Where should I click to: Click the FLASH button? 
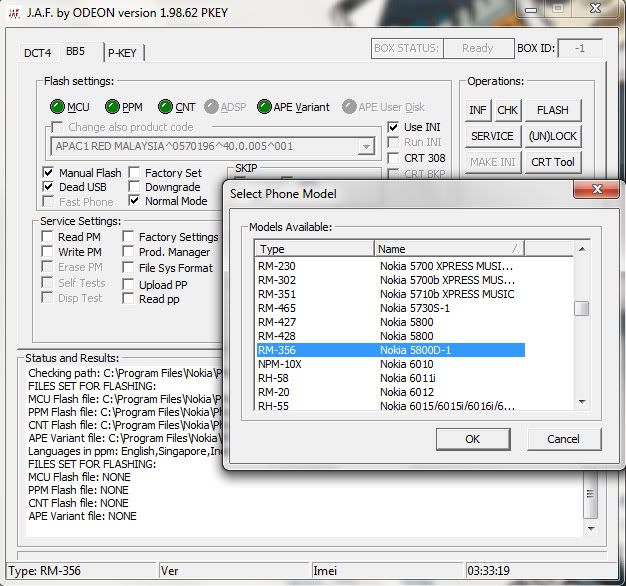(553, 110)
